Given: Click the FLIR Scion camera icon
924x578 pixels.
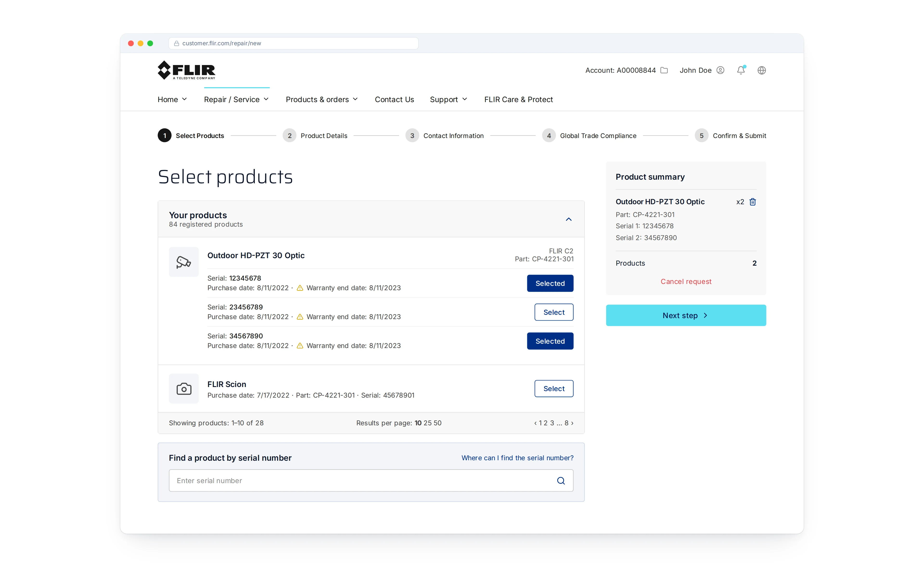Looking at the screenshot, I should click(x=184, y=388).
